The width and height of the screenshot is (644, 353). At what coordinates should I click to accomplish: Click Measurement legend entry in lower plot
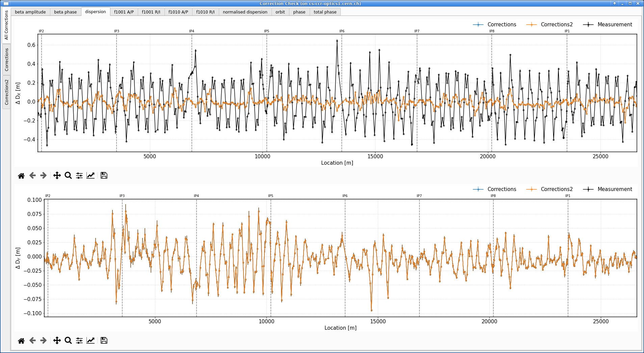[608, 189]
